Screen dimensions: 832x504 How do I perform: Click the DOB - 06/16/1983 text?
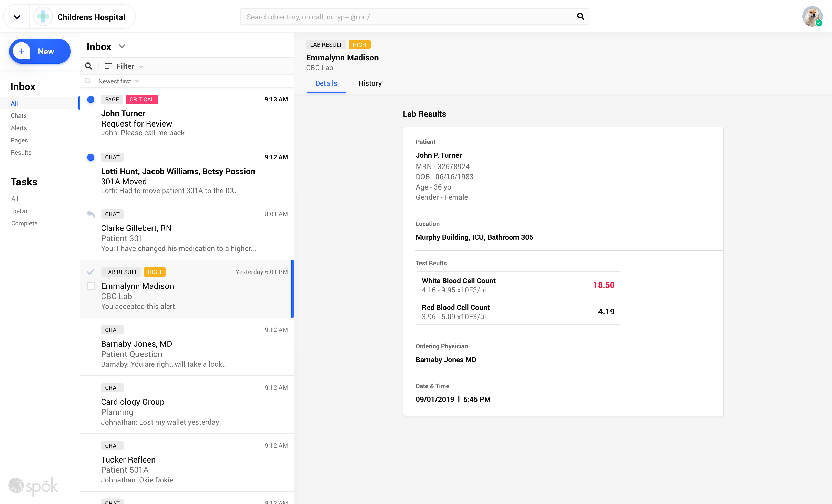pyautogui.click(x=445, y=177)
